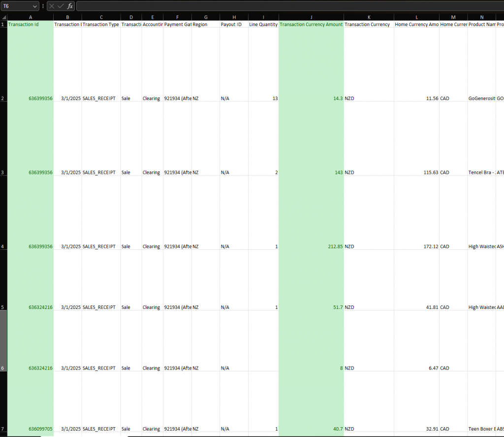Click the Region column header cell

click(206, 25)
